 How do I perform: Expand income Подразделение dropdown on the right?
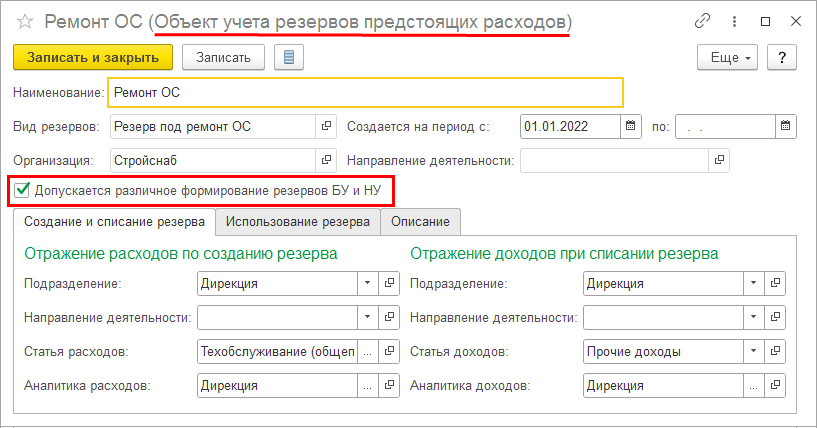[x=752, y=284]
